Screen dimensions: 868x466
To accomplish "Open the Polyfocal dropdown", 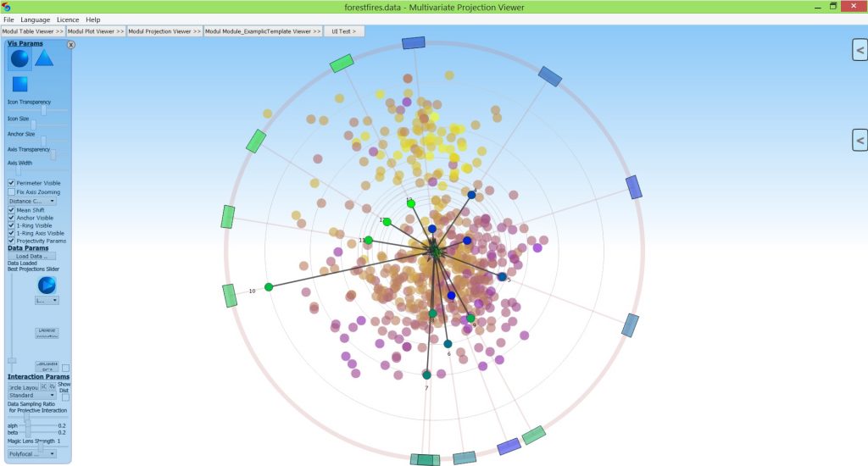I will coord(32,454).
